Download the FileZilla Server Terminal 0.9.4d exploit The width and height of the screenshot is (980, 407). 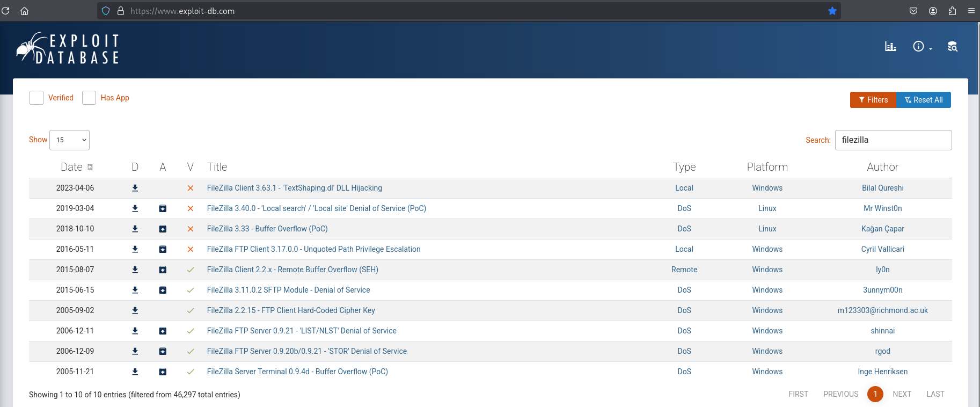click(135, 372)
